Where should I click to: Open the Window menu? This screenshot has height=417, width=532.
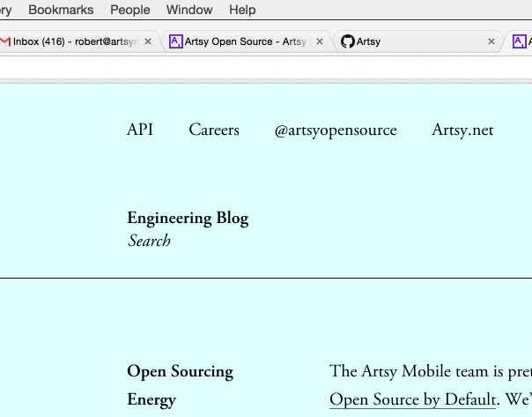tap(189, 10)
